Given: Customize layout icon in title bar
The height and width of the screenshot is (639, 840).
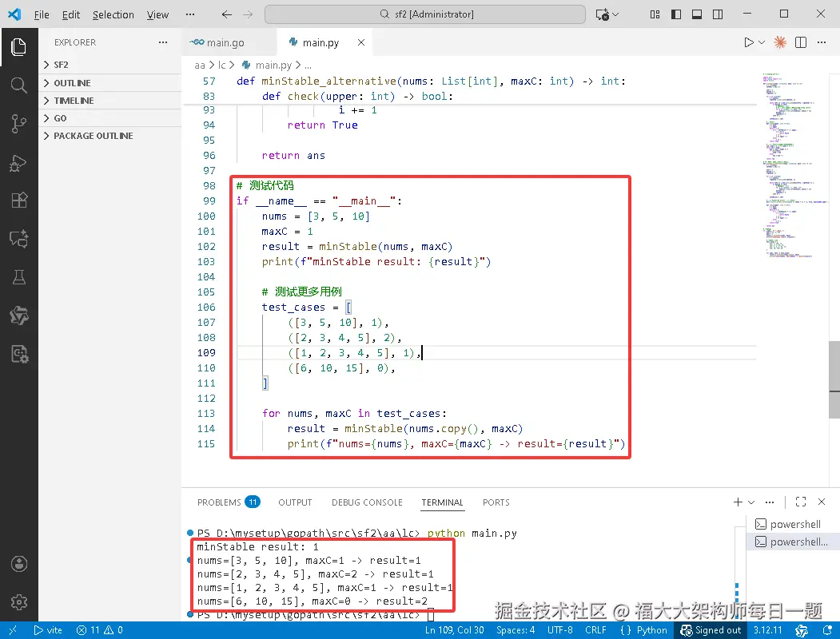Looking at the screenshot, I should point(655,14).
